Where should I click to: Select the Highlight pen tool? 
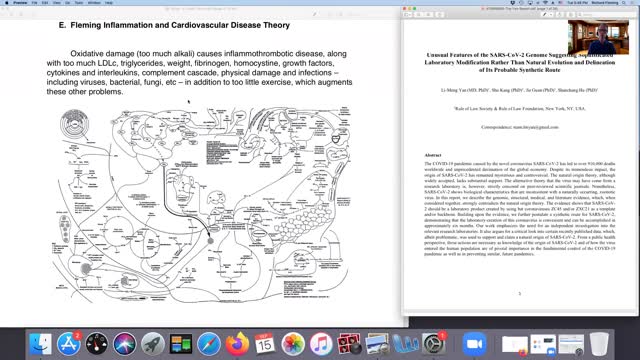tap(544, 15)
